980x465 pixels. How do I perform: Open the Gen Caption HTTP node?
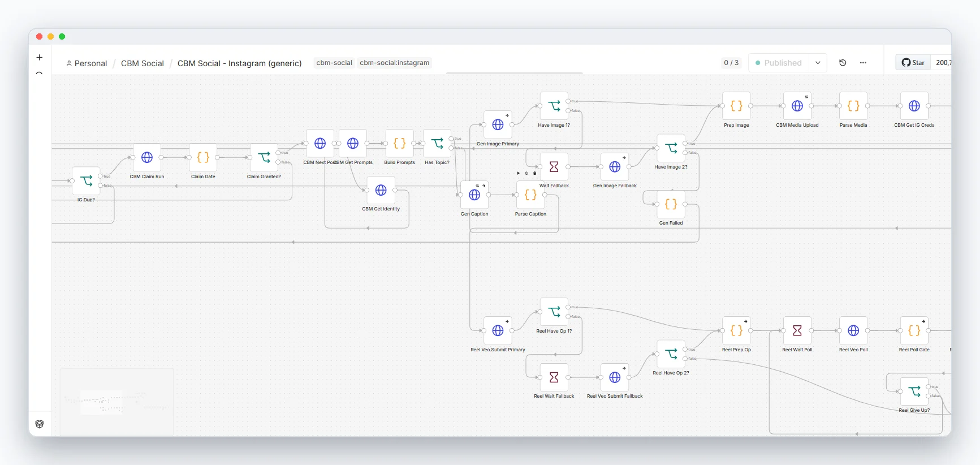coord(474,195)
